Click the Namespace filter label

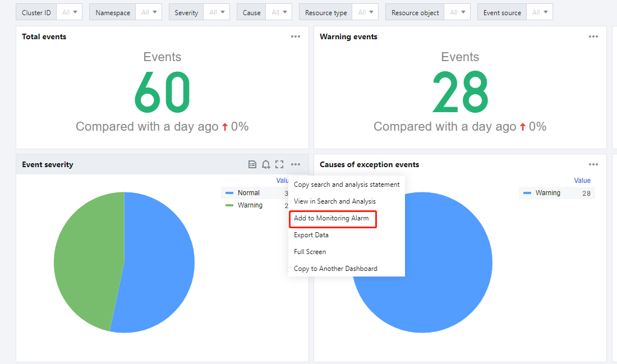click(113, 12)
